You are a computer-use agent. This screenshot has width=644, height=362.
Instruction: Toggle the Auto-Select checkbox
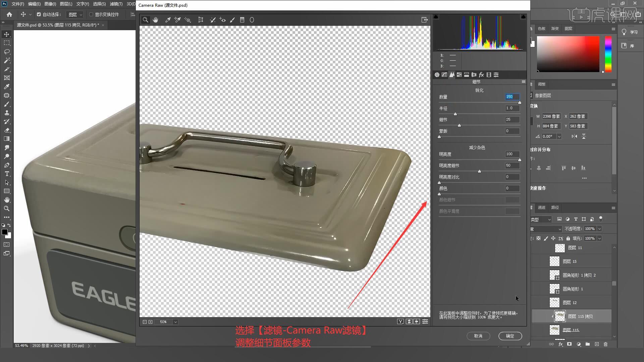39,14
